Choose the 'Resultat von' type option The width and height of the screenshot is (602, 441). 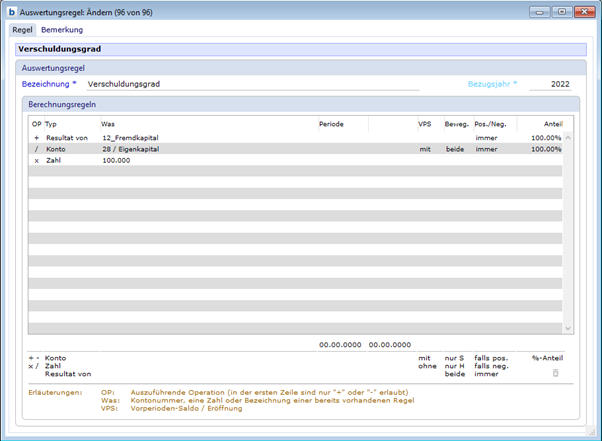tap(68, 373)
